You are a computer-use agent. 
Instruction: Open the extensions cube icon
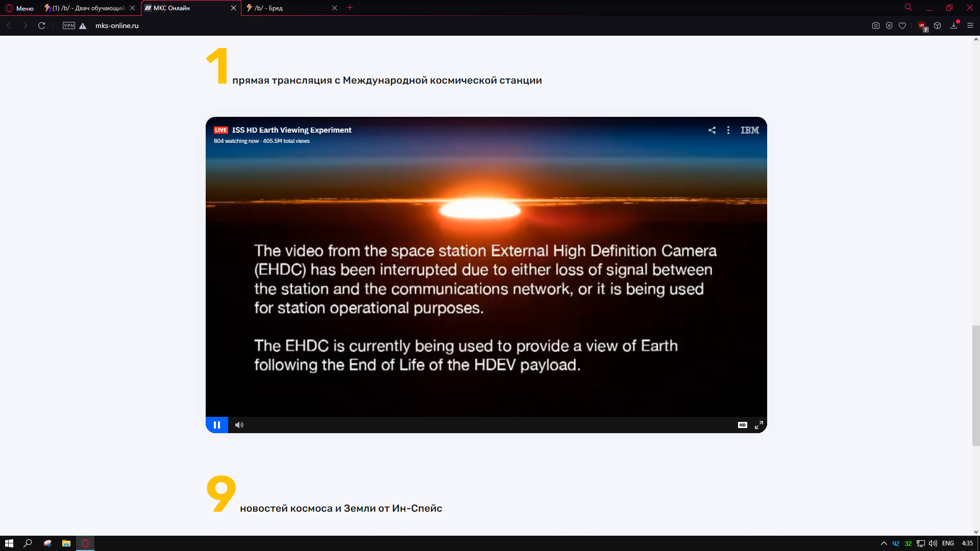[x=938, y=26]
